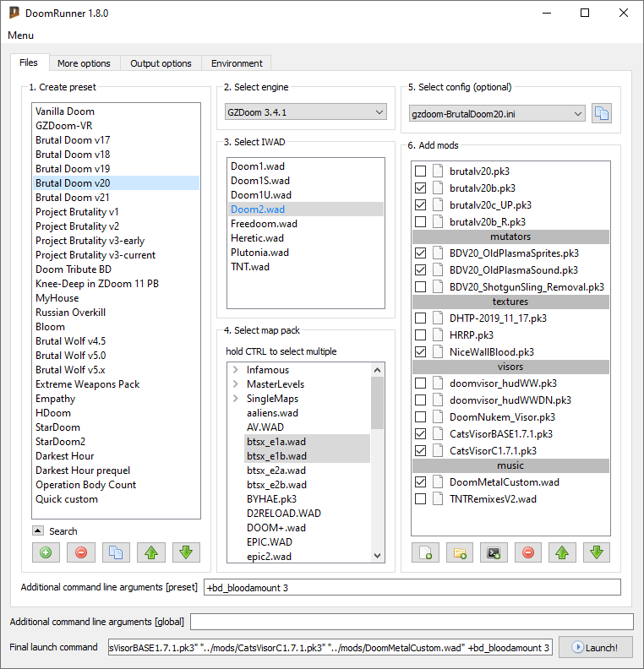
Task: Open the Output options tab
Action: point(161,63)
